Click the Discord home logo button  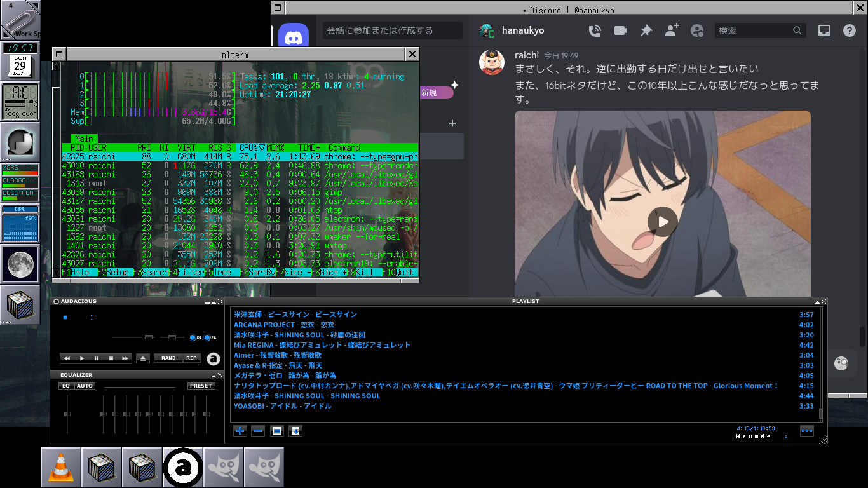tap(294, 37)
